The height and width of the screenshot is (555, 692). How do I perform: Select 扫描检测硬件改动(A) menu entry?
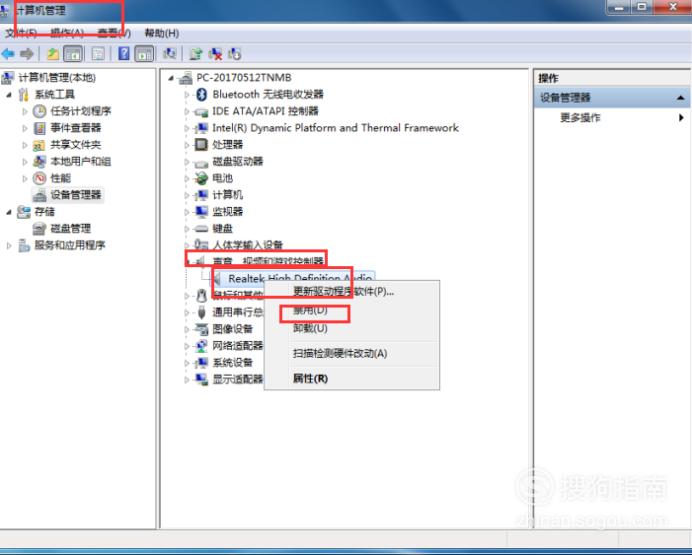pos(340,353)
